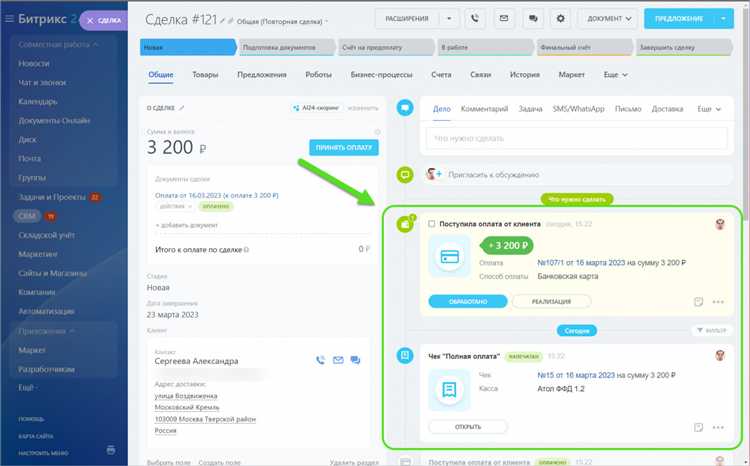Image resolution: width=750 pixels, height=466 pixels.
Task: Click the Что нужно сделать input field
Action: [x=576, y=138]
